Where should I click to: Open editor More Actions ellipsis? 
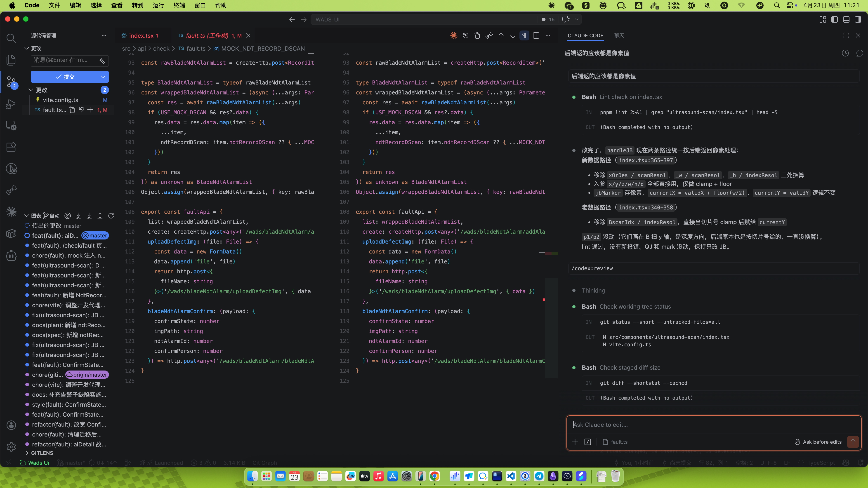(548, 35)
